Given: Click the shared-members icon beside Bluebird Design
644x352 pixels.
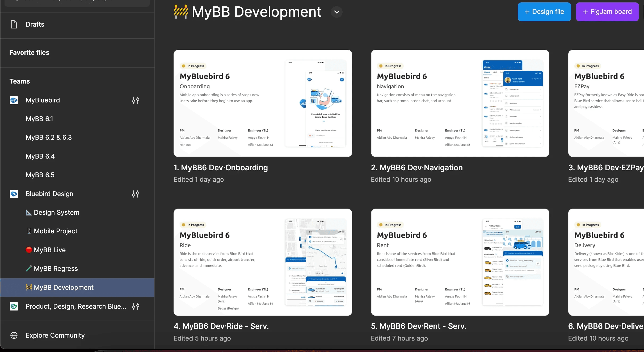Looking at the screenshot, I should click(x=135, y=194).
